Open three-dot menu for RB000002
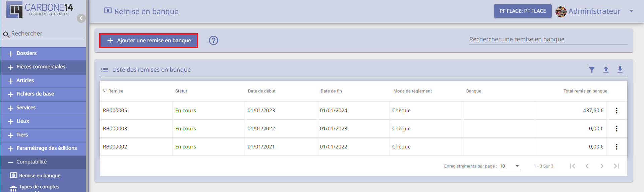 pos(617,147)
